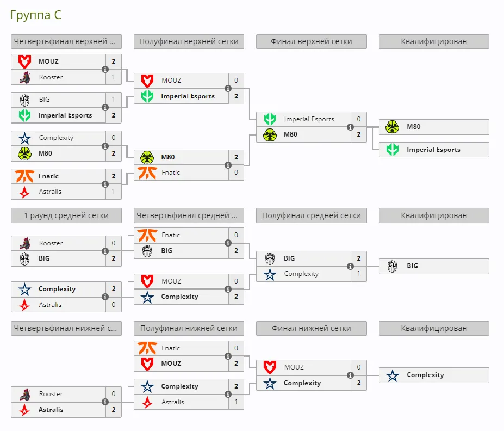
Task: Click Rooster logo in the upper quarterfinal
Action: (x=24, y=77)
